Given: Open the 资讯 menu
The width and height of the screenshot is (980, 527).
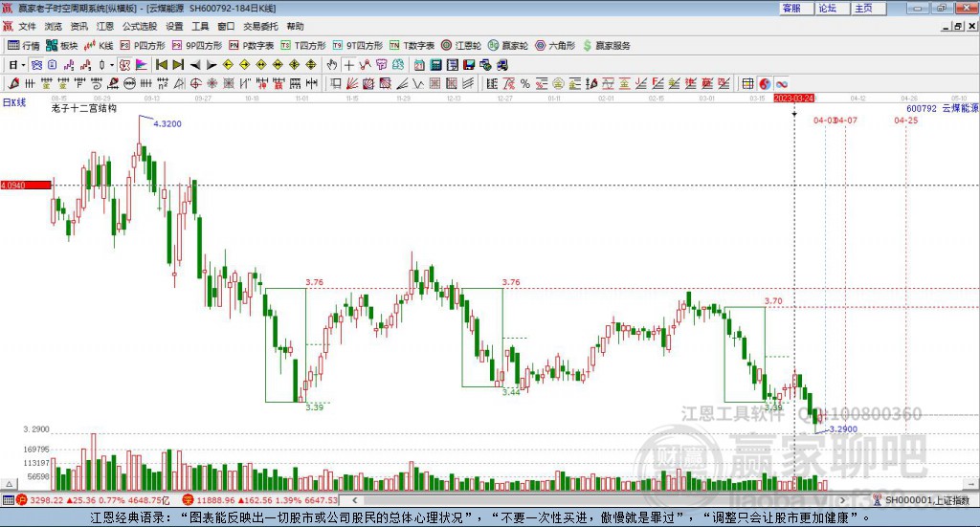Looking at the screenshot, I should click(78, 26).
